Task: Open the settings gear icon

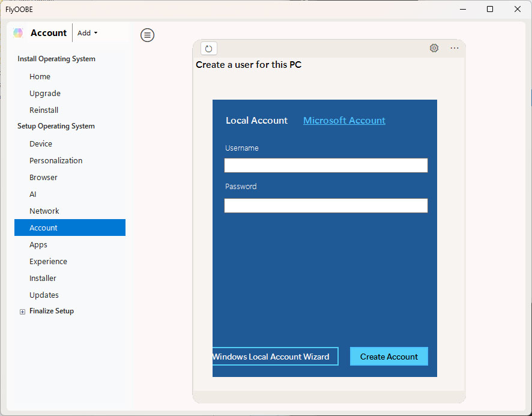Action: [x=434, y=49]
